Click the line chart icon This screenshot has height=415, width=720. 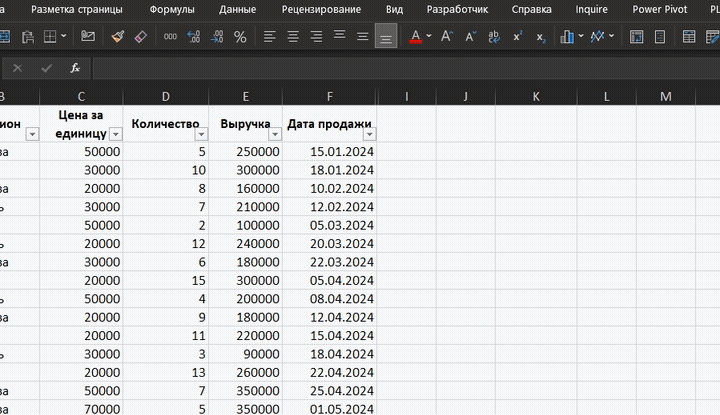597,36
